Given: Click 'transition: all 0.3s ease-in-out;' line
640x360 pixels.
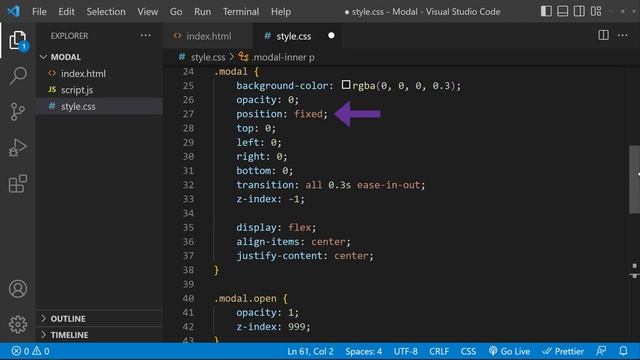Looking at the screenshot, I should point(331,185).
